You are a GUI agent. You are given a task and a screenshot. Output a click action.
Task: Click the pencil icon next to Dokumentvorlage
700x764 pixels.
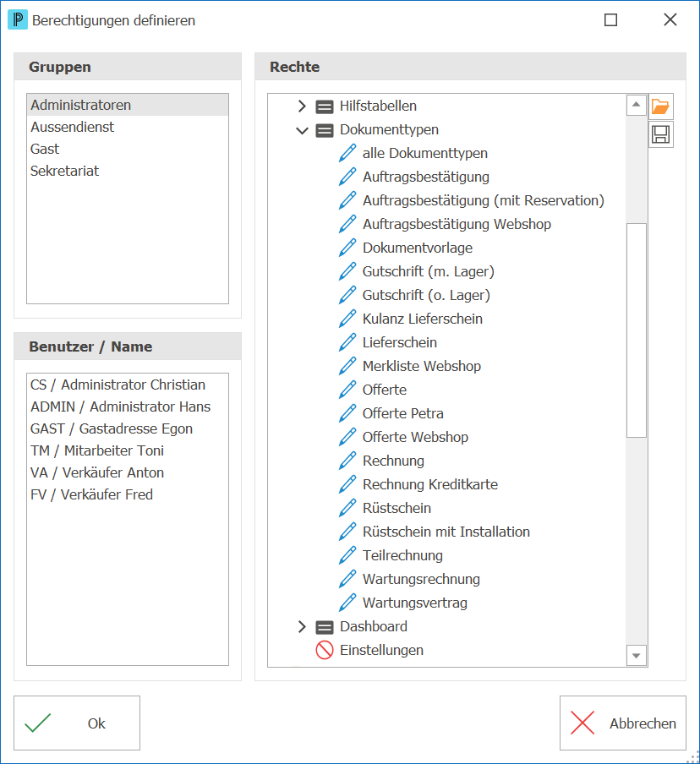pyautogui.click(x=347, y=248)
